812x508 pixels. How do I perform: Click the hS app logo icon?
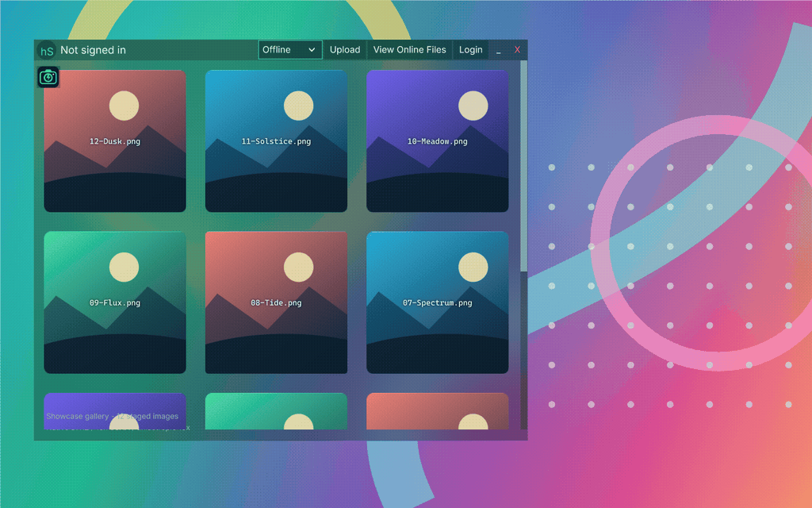coord(47,50)
